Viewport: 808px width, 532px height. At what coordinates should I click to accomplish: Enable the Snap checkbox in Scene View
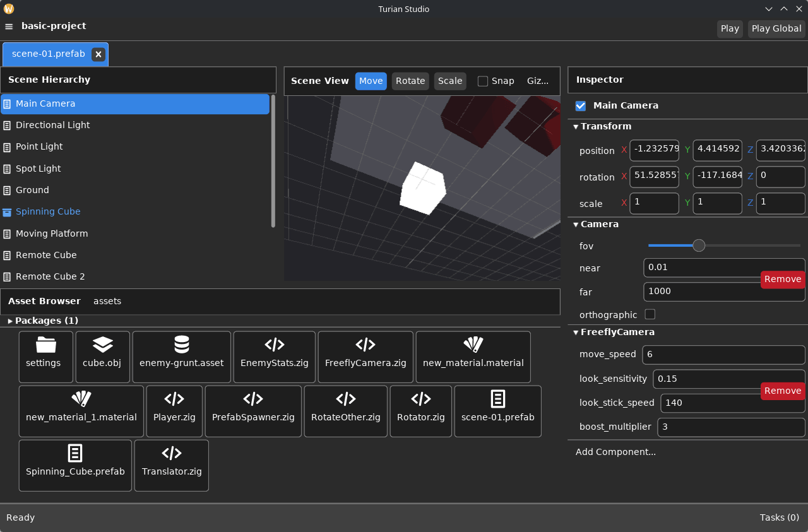[x=483, y=81]
